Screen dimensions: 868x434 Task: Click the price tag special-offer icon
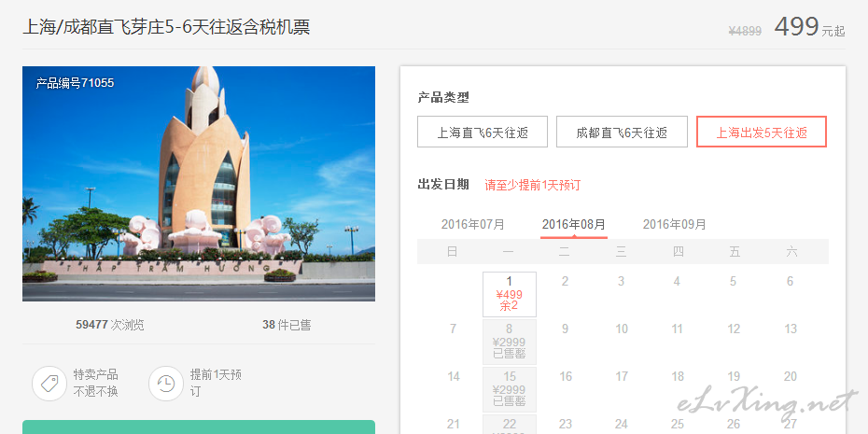[x=49, y=384]
